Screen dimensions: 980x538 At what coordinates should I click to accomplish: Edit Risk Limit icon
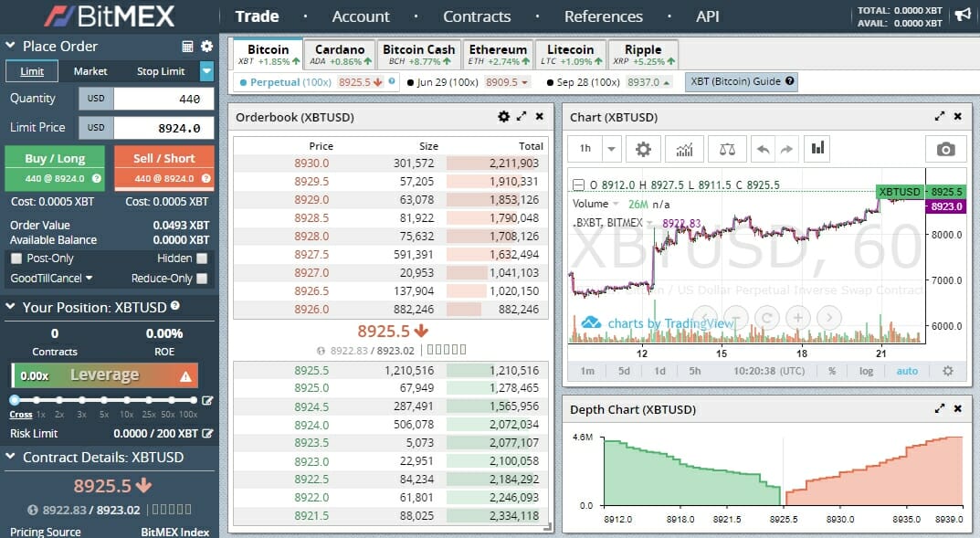tap(207, 433)
